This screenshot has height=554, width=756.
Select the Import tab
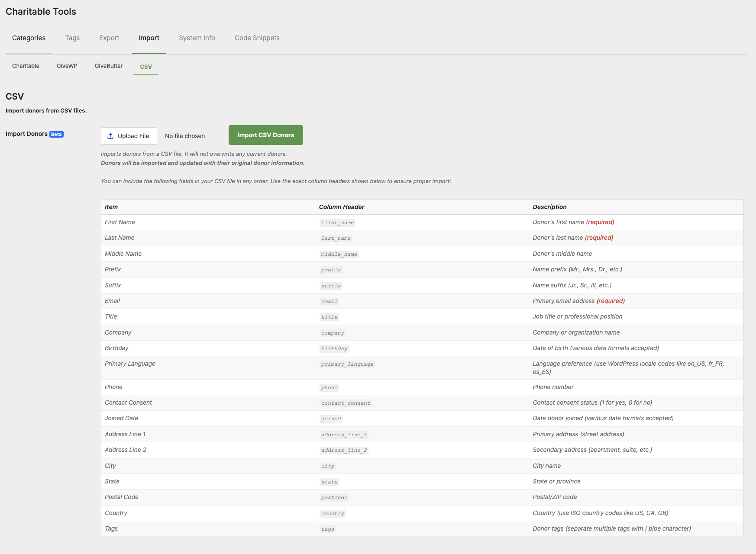click(x=149, y=38)
